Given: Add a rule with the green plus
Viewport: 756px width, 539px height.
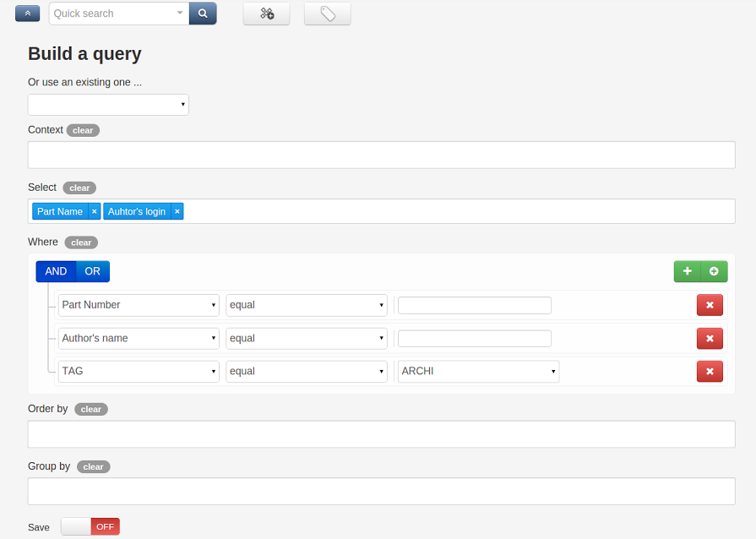Looking at the screenshot, I should (687, 271).
